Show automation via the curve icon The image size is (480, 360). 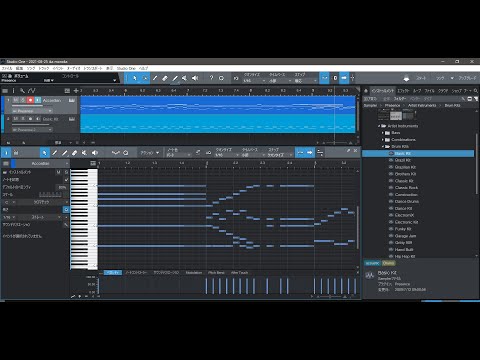(32, 91)
